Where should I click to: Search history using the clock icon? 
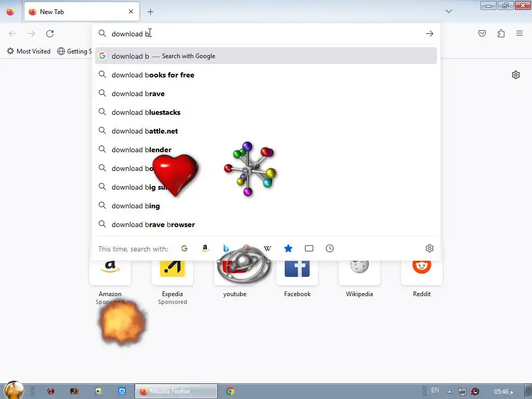pyautogui.click(x=330, y=248)
